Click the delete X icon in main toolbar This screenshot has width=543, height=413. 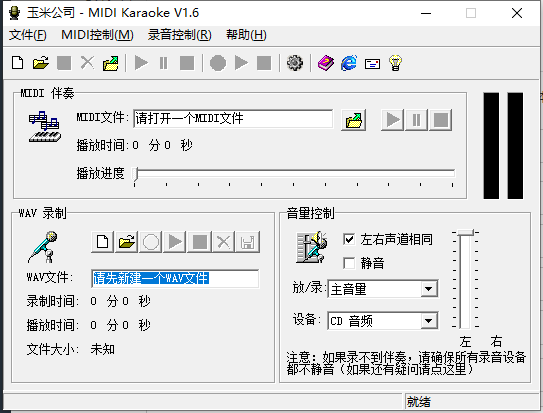[x=87, y=63]
